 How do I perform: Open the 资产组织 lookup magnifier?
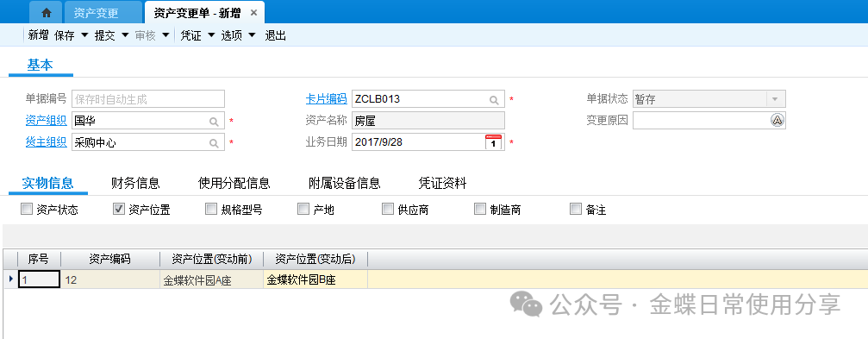pos(215,122)
